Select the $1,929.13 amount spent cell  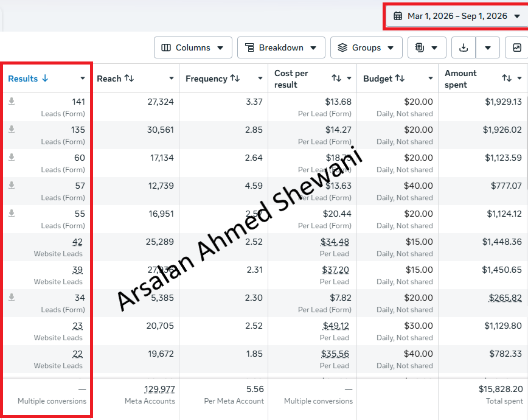click(503, 102)
